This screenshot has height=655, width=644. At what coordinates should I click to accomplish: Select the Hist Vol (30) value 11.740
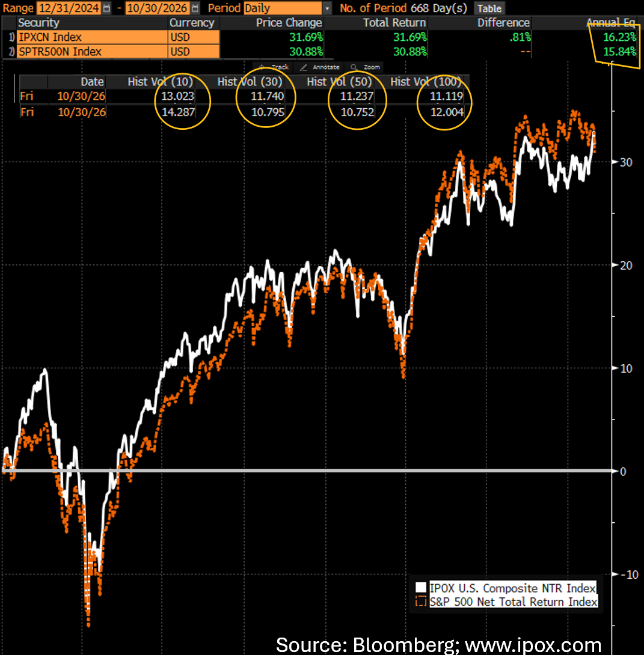pos(267,96)
